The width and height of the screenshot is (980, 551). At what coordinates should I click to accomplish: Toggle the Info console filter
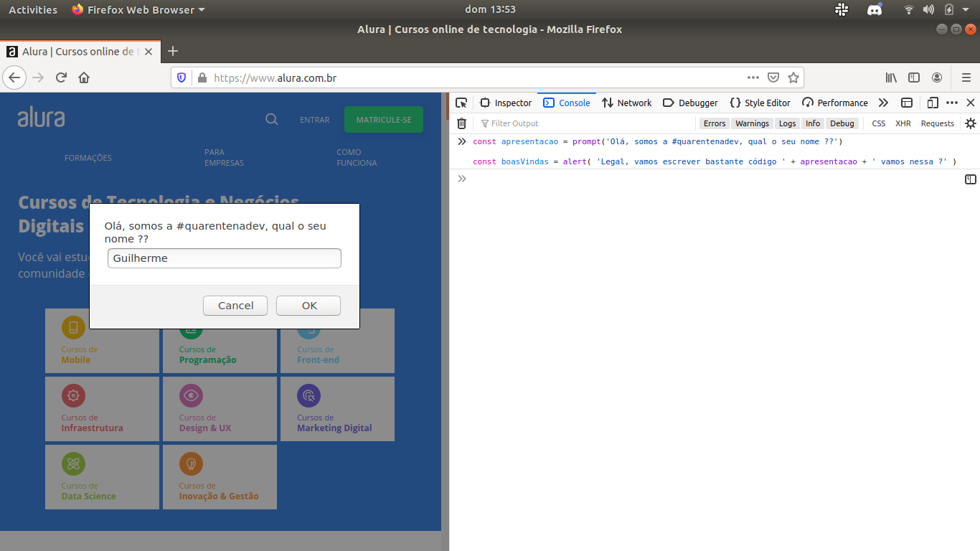tap(813, 123)
